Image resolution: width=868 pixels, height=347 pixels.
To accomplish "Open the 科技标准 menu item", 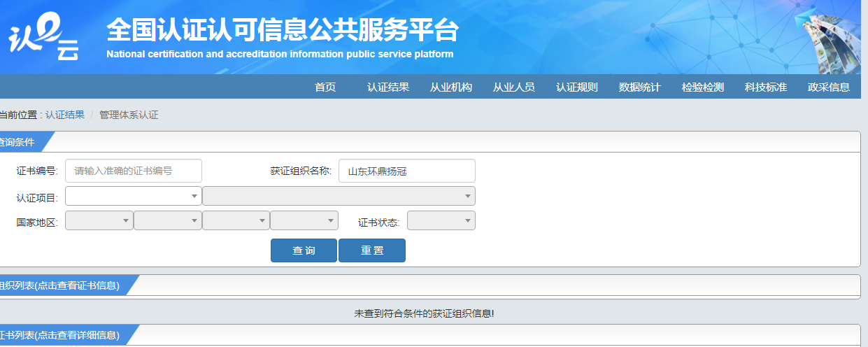I will [766, 87].
